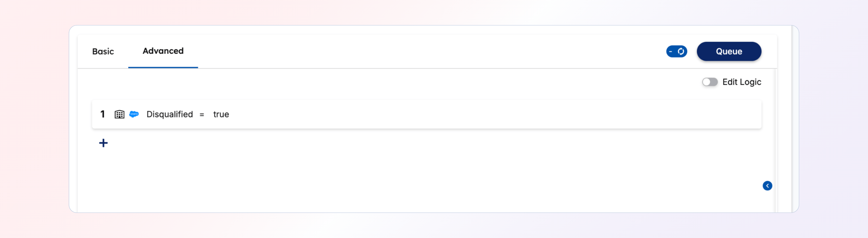Screen dimensions: 868x238
Task: Click empty space inside the Disqualified rule row
Action: click(472, 114)
